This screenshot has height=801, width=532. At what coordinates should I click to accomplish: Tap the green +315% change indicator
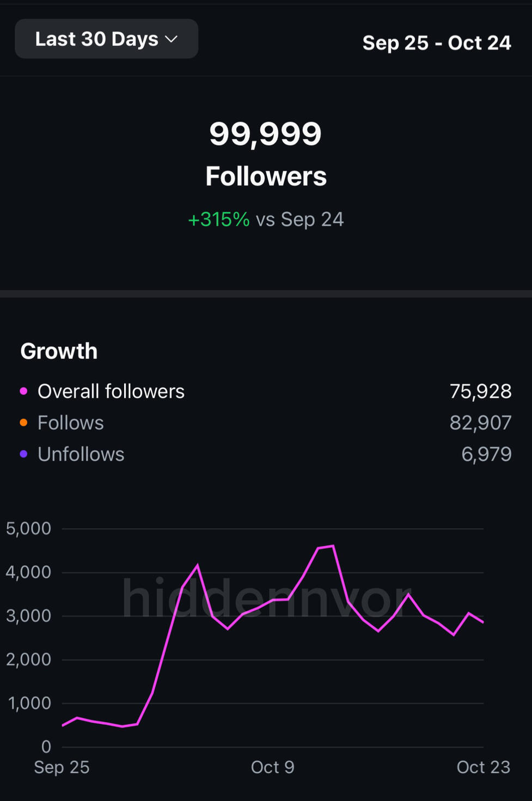pyautogui.click(x=218, y=219)
